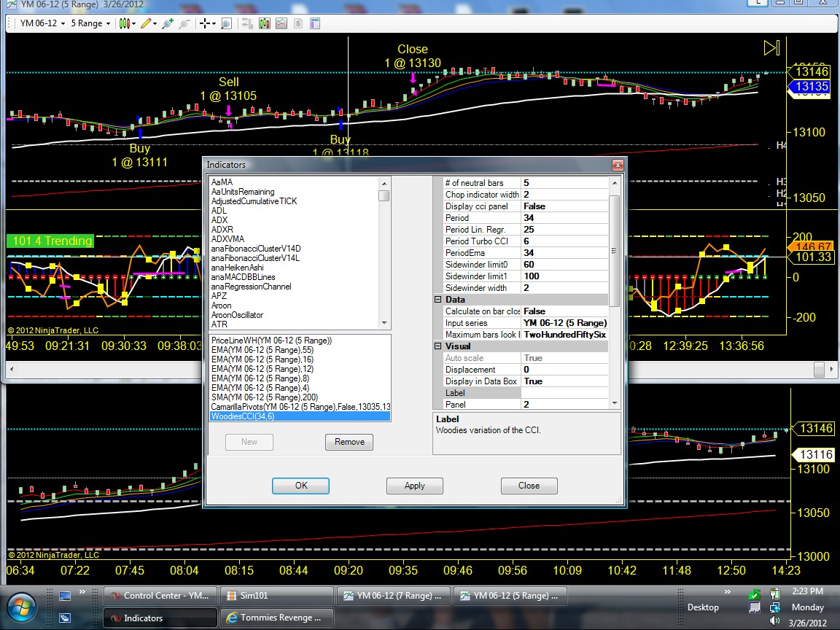Screen dimensions: 840x630
Task: Click the Switch Between Windows quick launch icon
Action: (65, 618)
